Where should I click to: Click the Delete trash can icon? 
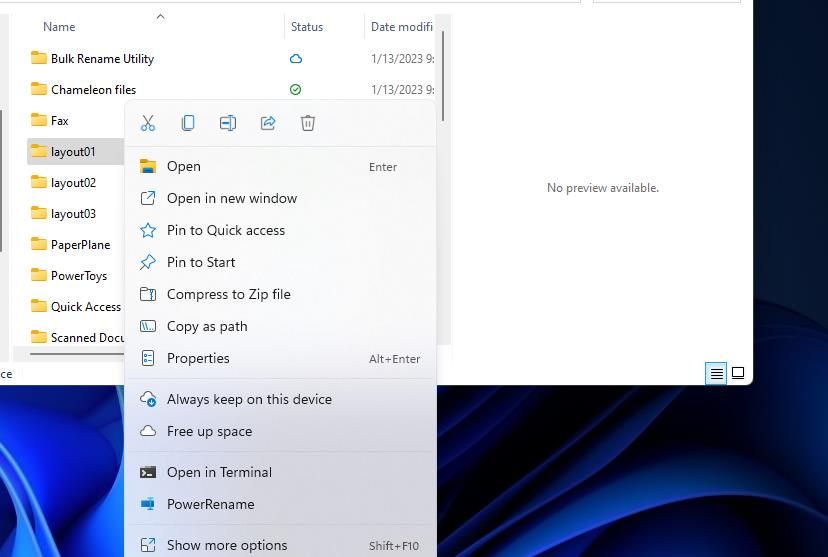[308, 123]
